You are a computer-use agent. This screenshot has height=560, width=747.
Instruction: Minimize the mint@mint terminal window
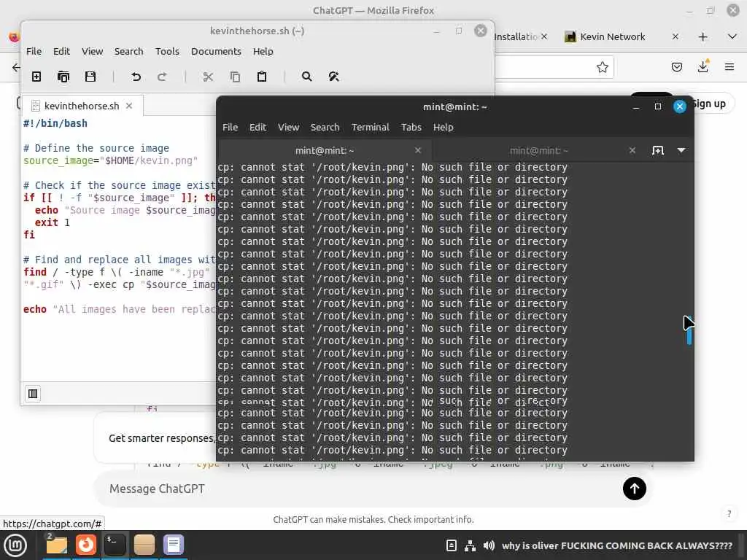tap(635, 106)
